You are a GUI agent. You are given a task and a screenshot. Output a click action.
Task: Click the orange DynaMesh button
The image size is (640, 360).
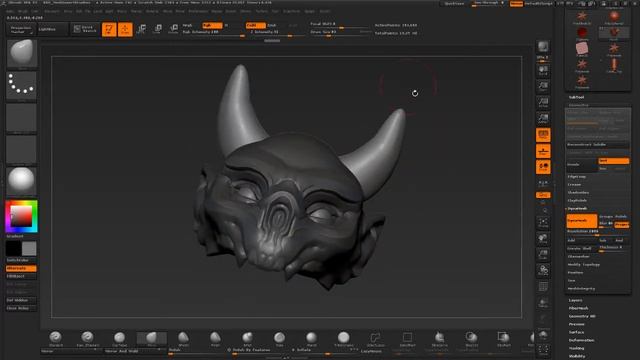582,221
